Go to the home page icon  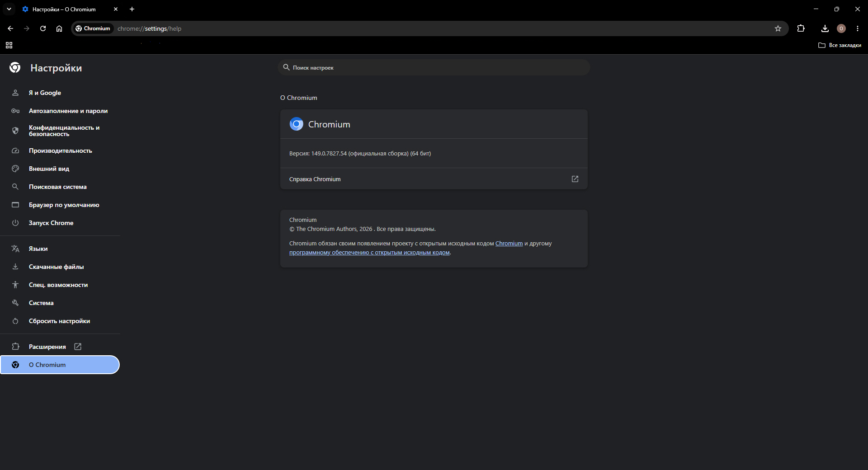click(x=59, y=28)
